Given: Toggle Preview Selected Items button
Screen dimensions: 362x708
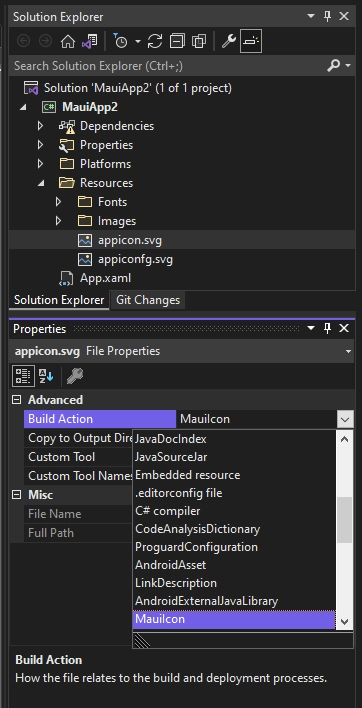Looking at the screenshot, I should (251, 42).
